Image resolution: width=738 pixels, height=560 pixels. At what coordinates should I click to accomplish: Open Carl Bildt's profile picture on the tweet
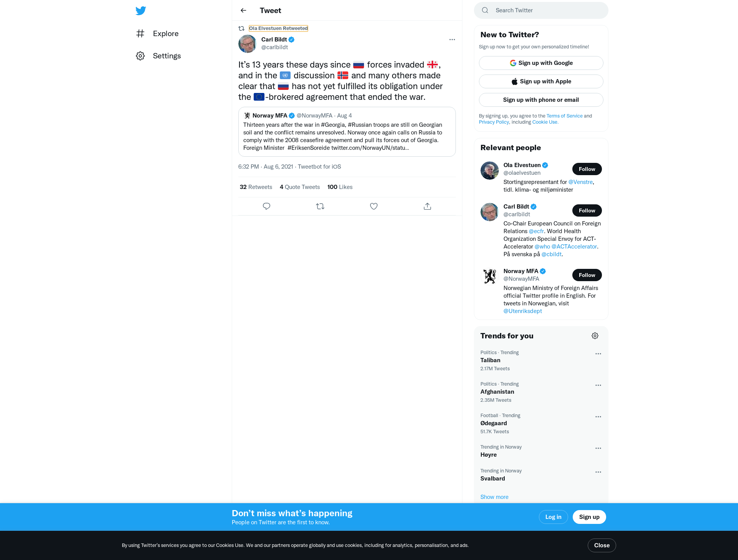click(x=248, y=44)
